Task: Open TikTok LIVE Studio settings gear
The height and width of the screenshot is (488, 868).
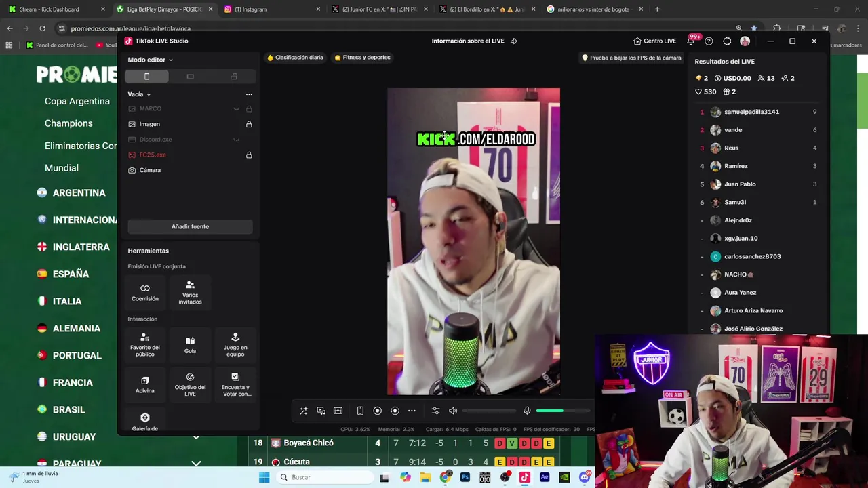Action: coord(727,41)
